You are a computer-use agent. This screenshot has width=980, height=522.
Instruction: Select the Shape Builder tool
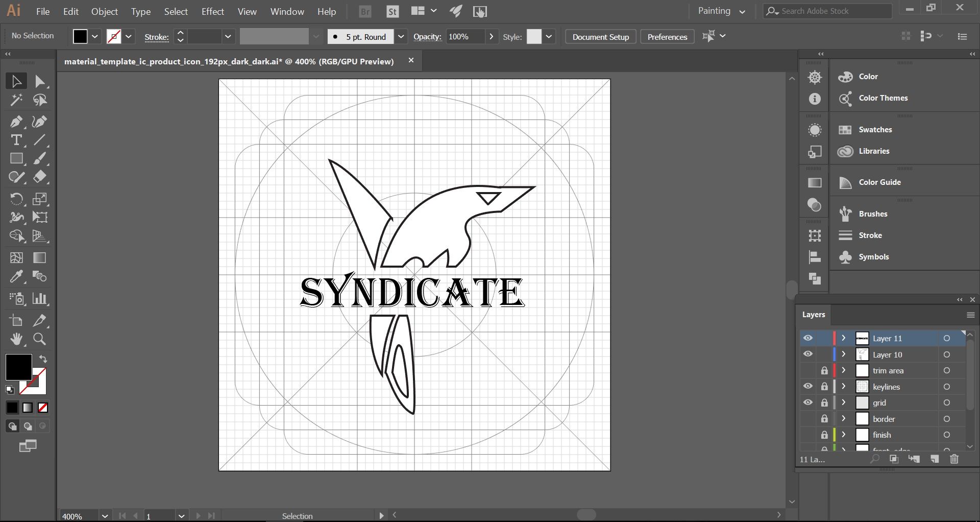[16, 236]
